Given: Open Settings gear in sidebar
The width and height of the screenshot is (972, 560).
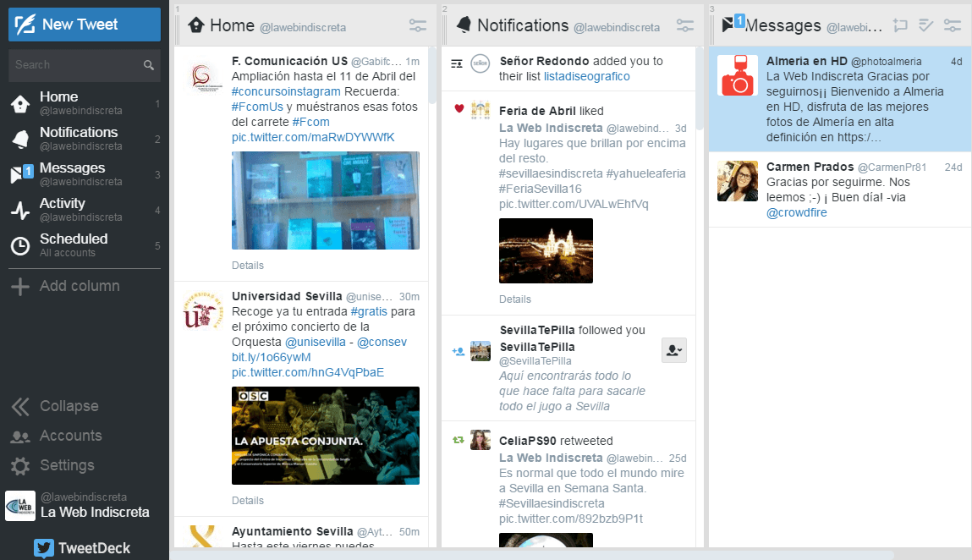Looking at the screenshot, I should tap(20, 466).
